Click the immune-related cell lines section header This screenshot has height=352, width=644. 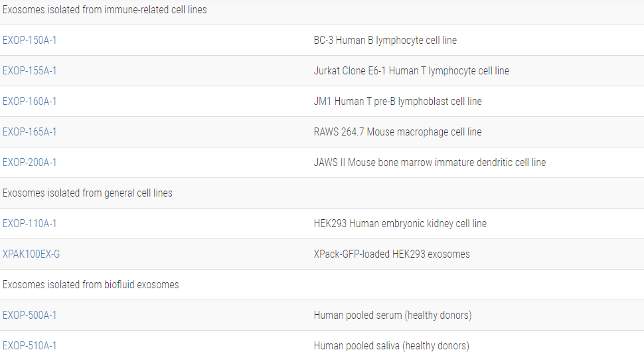tap(105, 10)
